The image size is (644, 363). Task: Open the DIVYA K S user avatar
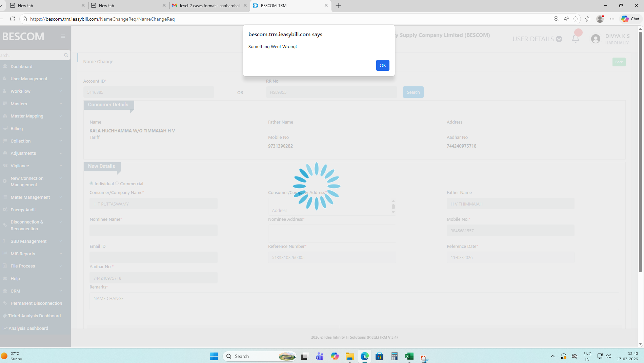pos(596,39)
